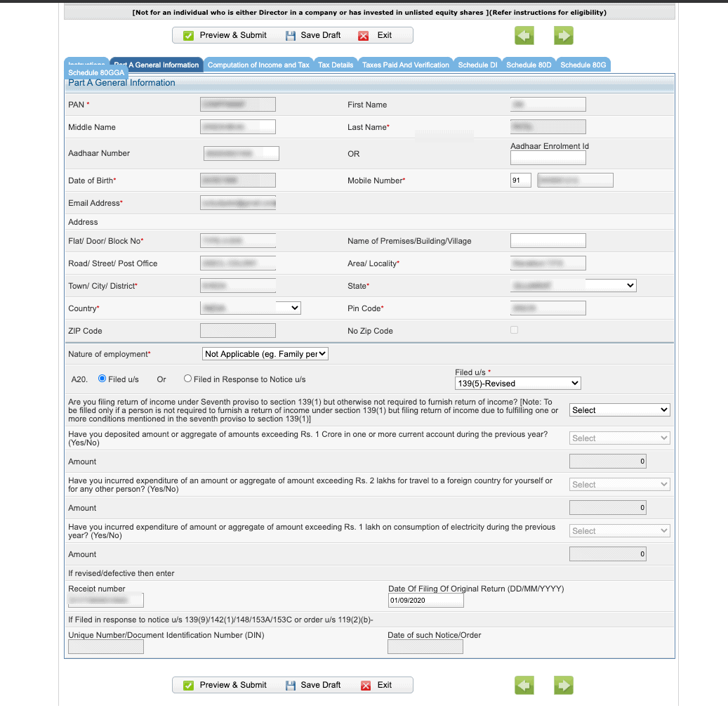Click Flat/ Door/ Block No field
Viewport: 728px width, 706px height.
(x=238, y=240)
